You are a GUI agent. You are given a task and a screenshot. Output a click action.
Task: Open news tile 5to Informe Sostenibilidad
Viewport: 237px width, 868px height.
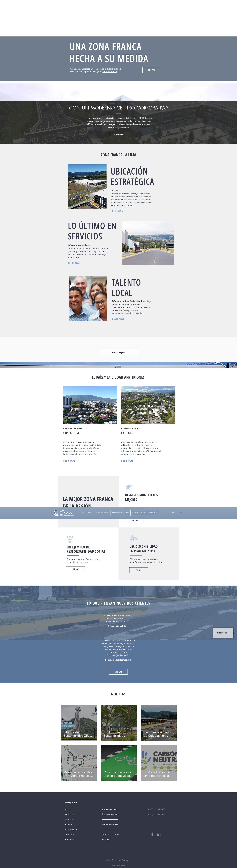118,722
